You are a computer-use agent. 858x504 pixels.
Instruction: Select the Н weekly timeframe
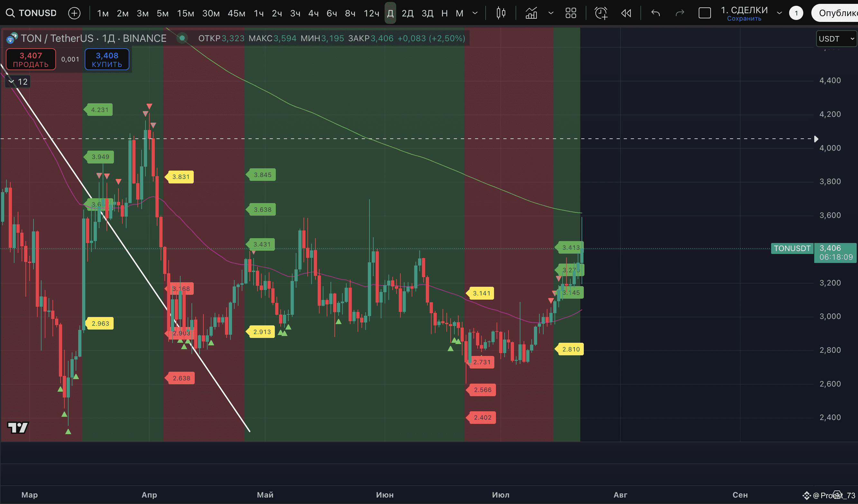click(x=444, y=13)
